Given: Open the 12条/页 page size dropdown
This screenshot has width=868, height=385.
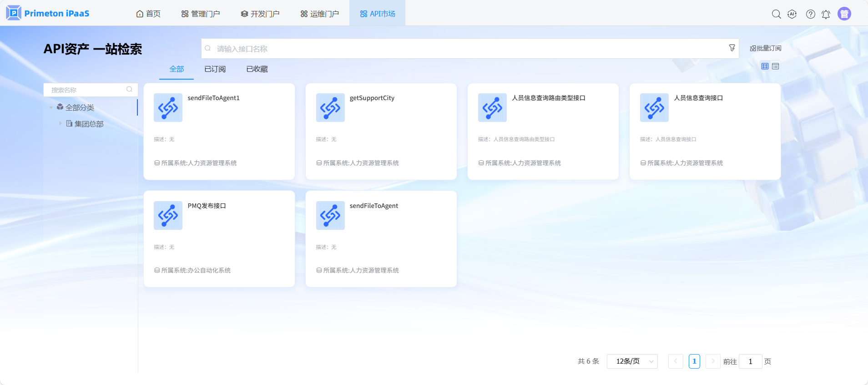Looking at the screenshot, I should 632,361.
